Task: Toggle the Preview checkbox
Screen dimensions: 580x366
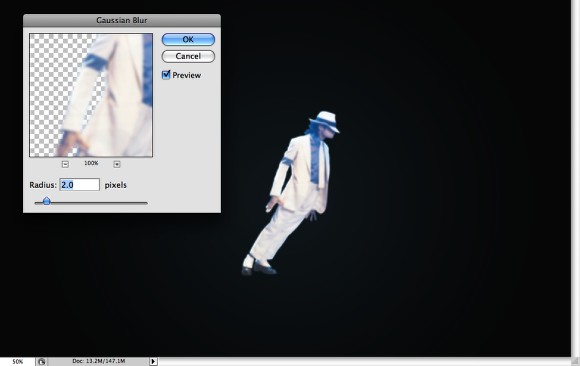Action: pyautogui.click(x=166, y=75)
